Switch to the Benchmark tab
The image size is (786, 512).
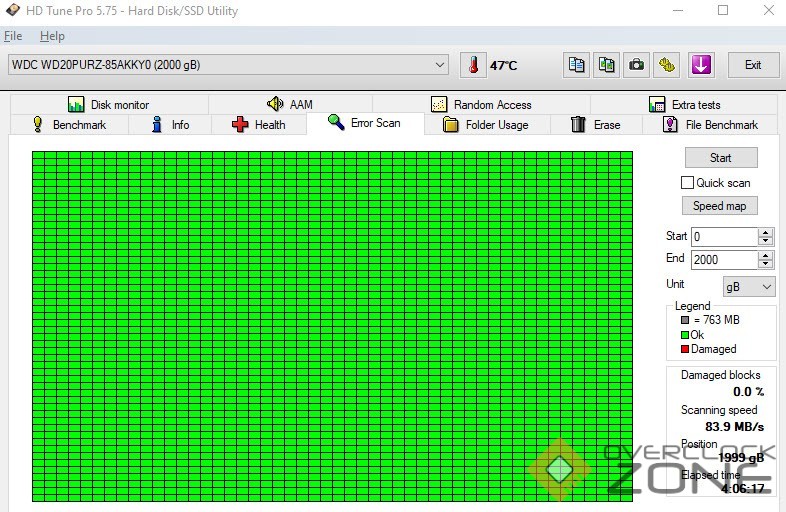pos(70,124)
